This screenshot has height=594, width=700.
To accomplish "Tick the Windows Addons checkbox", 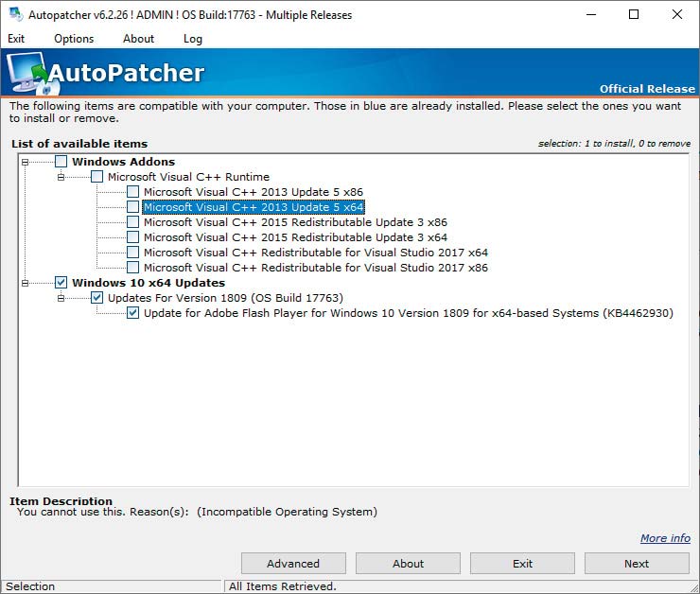I will [x=61, y=162].
